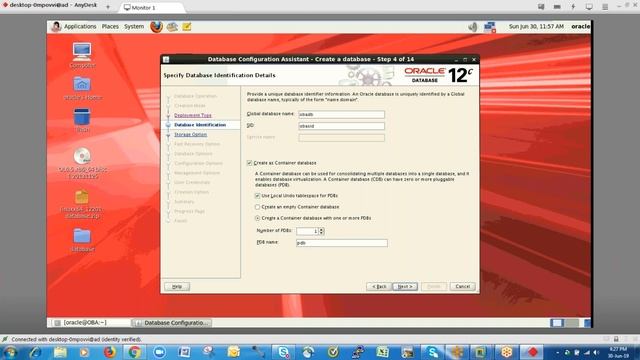Open the window menu icon of the DBCA dialog

[x=166, y=59]
